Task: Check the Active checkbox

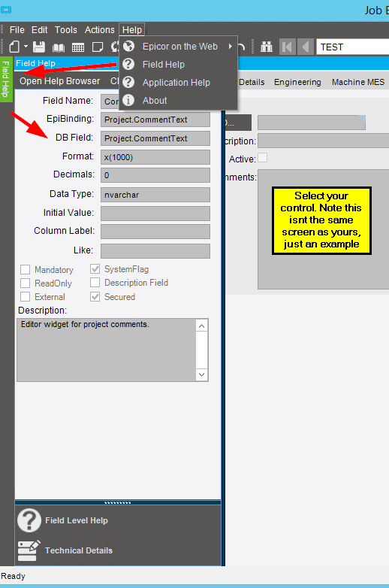Action: click(x=263, y=158)
